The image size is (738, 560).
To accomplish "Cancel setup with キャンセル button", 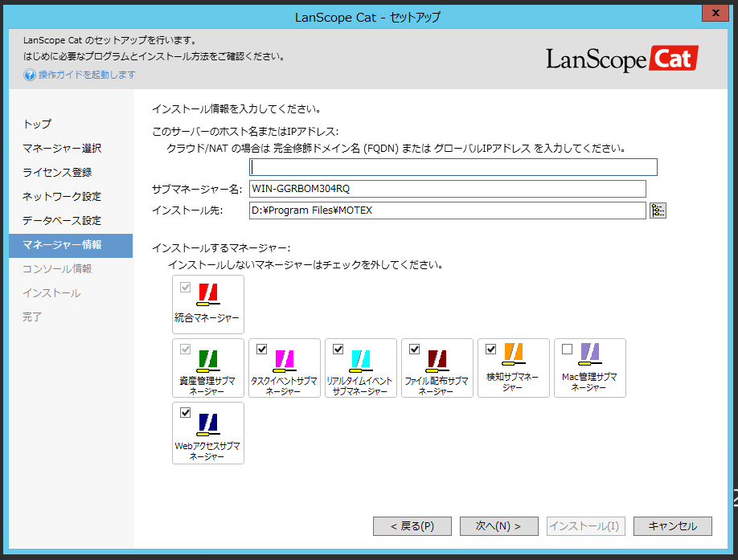I will (x=673, y=526).
